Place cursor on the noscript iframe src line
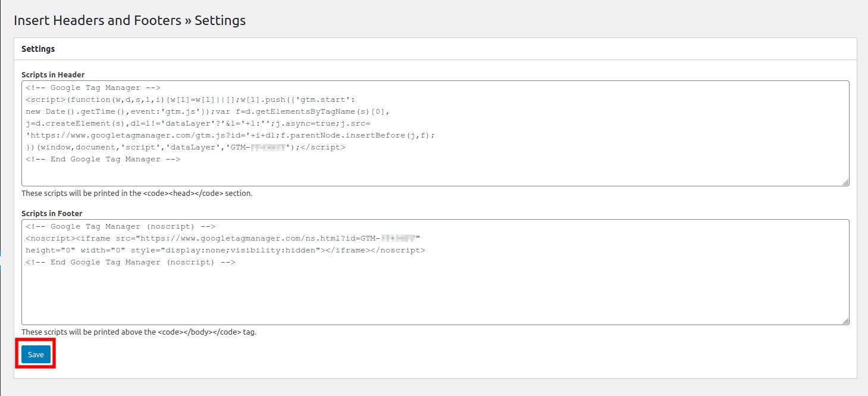868x396 pixels. point(223,238)
